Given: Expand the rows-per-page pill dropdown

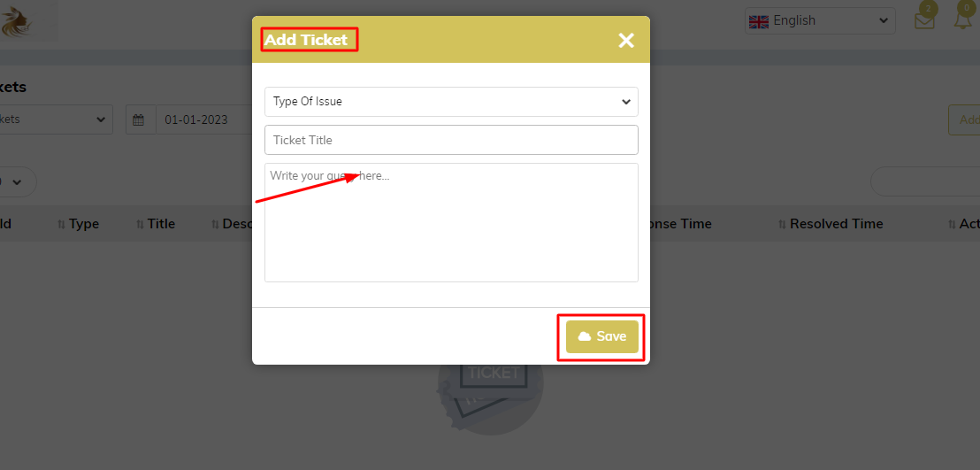Looking at the screenshot, I should click(x=17, y=182).
